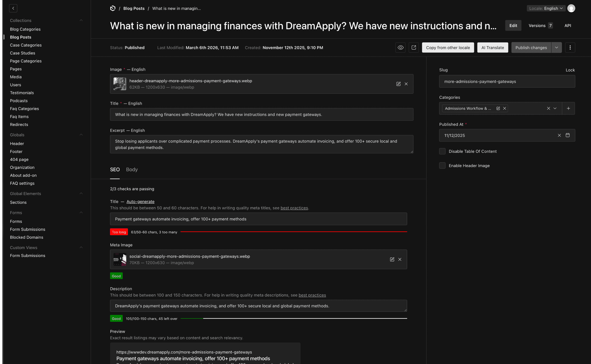
Task: Open Redirects collection
Action: (19, 125)
